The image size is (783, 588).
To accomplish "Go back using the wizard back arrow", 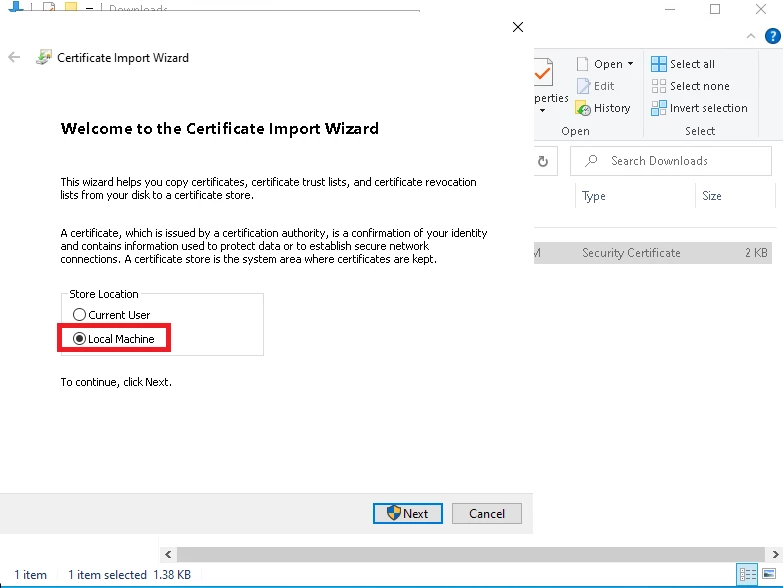I will tap(14, 57).
